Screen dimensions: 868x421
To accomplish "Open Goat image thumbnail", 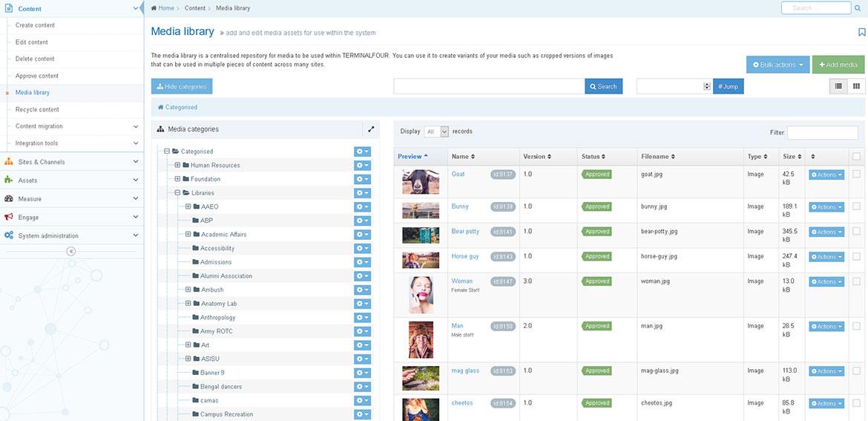I will coord(421,182).
